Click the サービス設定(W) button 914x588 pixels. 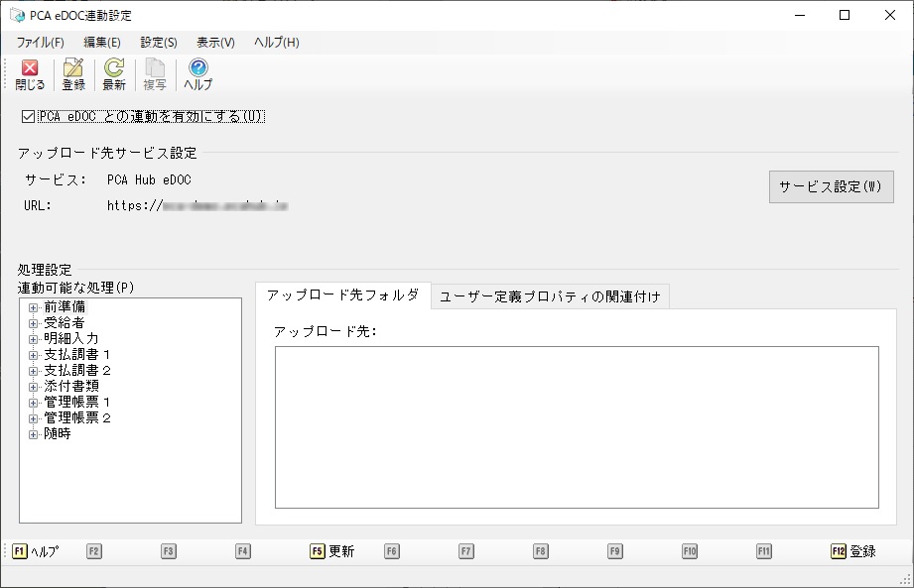click(831, 186)
